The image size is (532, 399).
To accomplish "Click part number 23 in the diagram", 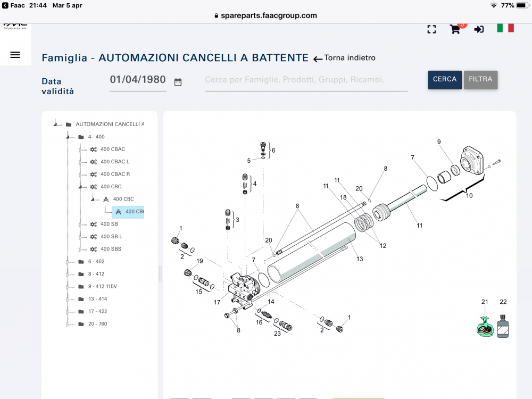I will point(278,334).
